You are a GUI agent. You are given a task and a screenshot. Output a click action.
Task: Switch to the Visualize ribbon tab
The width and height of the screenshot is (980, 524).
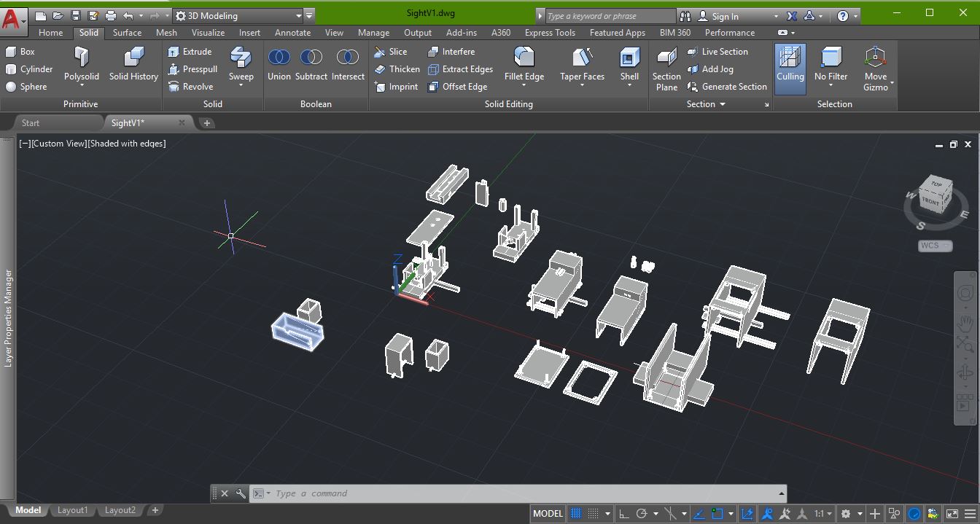click(x=208, y=32)
